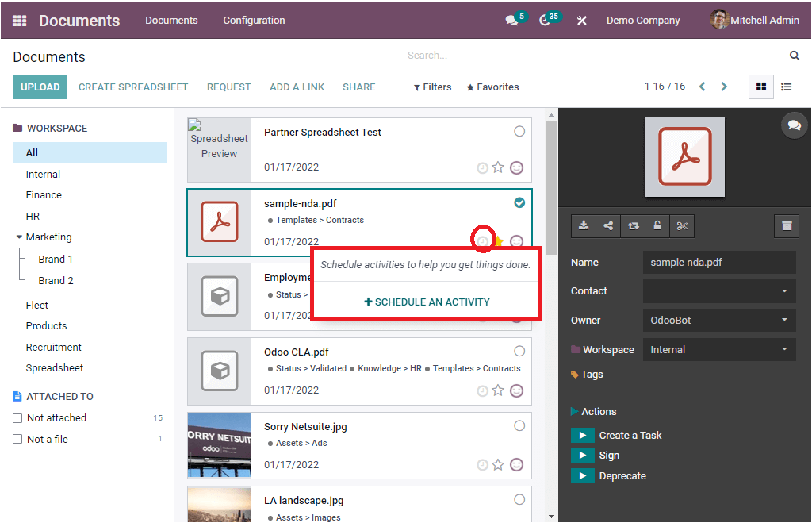Select the Finance workspace

[x=44, y=195]
